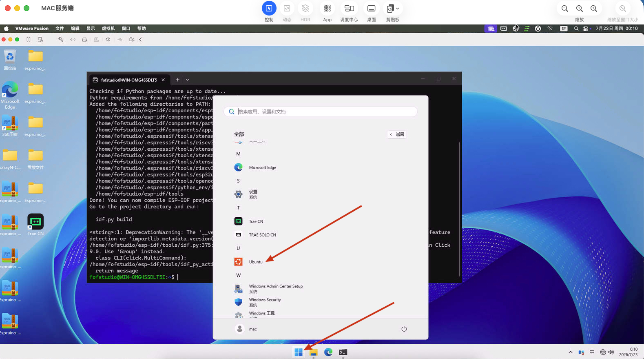Open Control Center in macOS menu bar

(x=586, y=29)
